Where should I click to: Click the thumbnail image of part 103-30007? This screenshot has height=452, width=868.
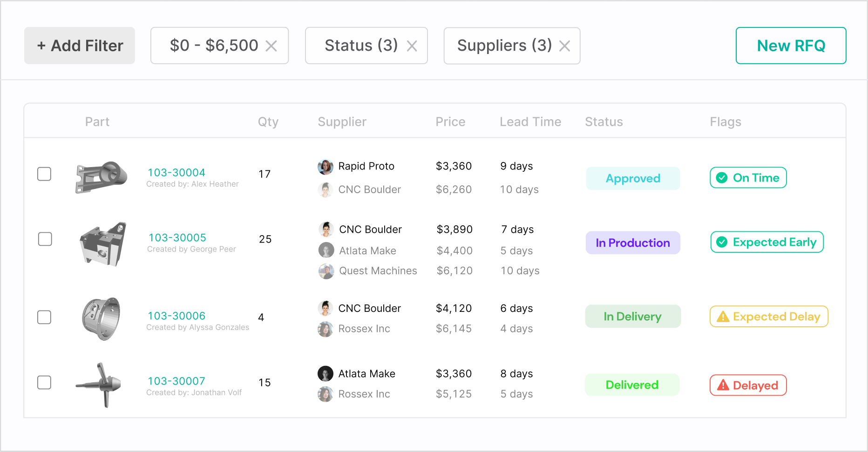coord(101,383)
